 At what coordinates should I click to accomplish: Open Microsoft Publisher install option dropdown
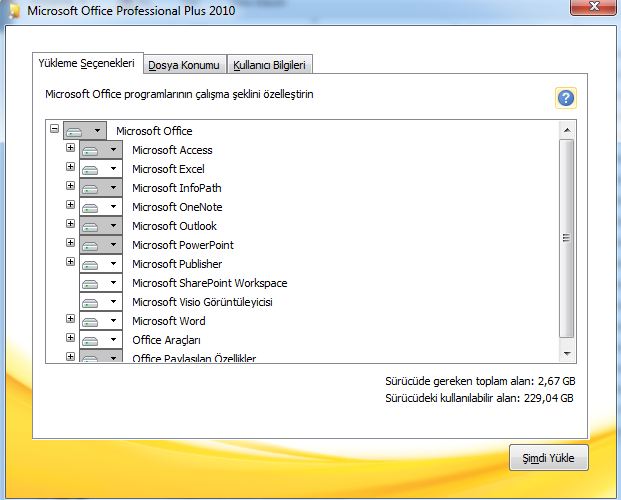pyautogui.click(x=101, y=263)
